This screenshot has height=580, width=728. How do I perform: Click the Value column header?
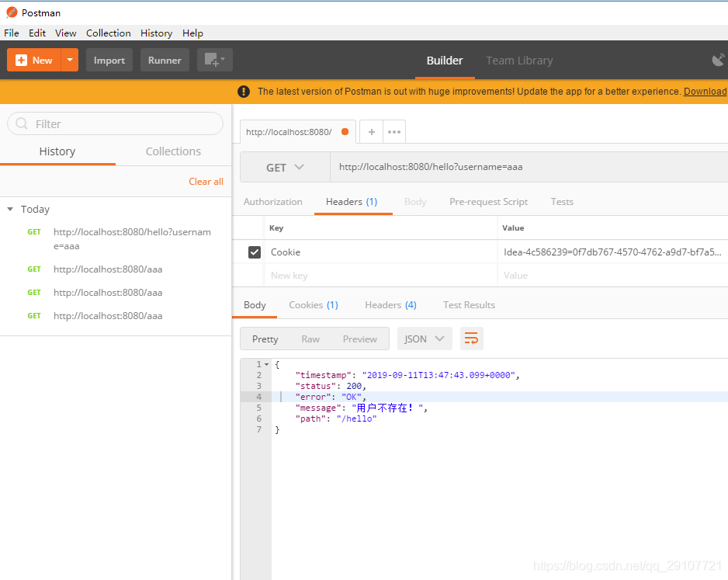tap(513, 228)
